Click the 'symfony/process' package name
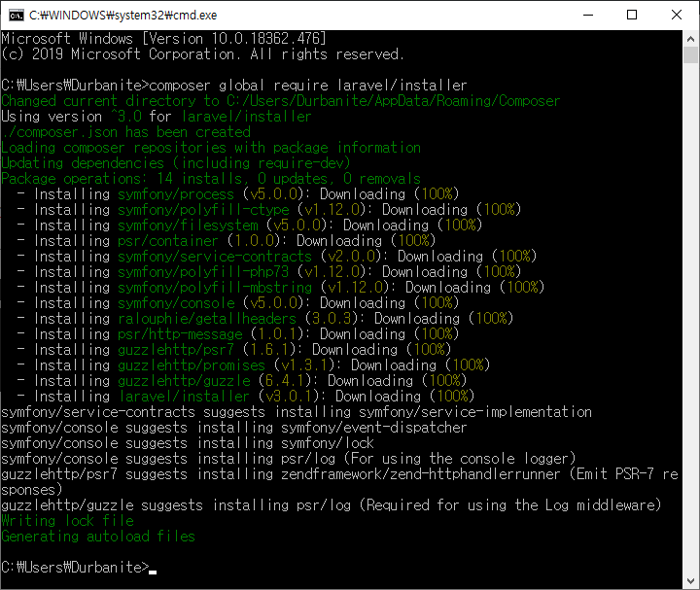The height and width of the screenshot is (590, 700). tap(176, 194)
